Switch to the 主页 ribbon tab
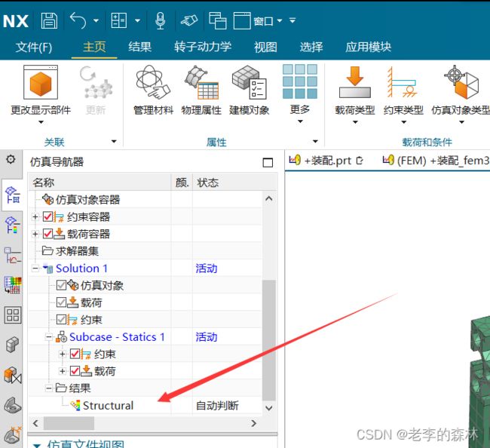 coord(94,47)
